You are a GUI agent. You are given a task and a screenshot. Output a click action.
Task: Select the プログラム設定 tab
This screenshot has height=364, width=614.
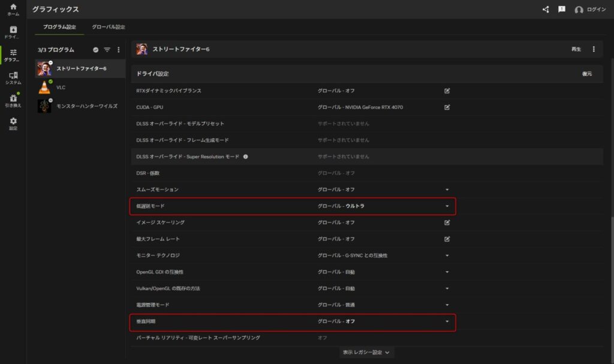59,27
